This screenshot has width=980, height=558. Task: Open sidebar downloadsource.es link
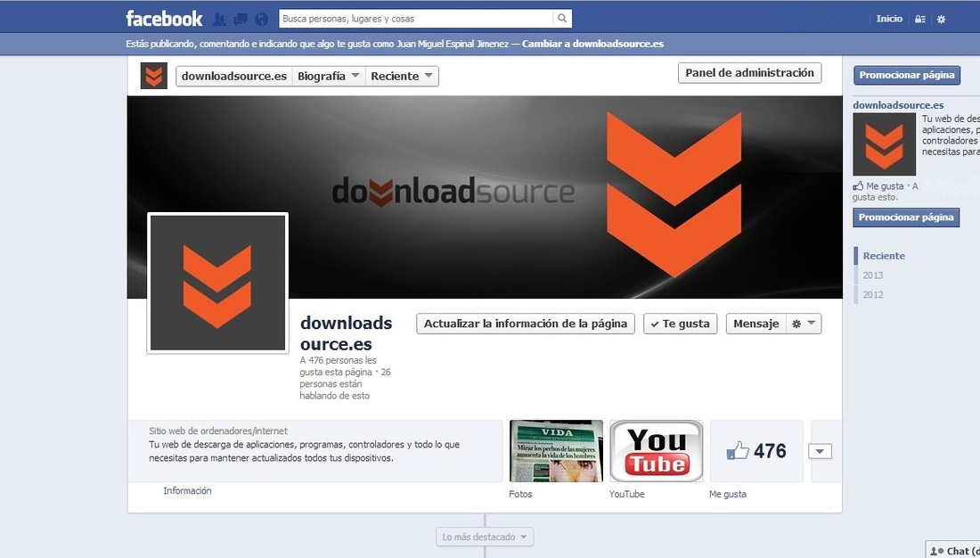point(898,105)
